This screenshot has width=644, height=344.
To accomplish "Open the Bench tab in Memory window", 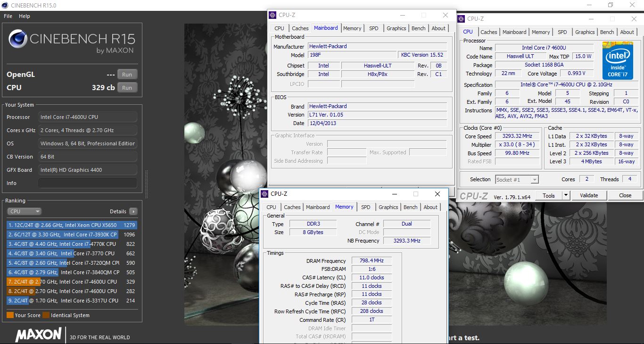I will click(x=411, y=207).
